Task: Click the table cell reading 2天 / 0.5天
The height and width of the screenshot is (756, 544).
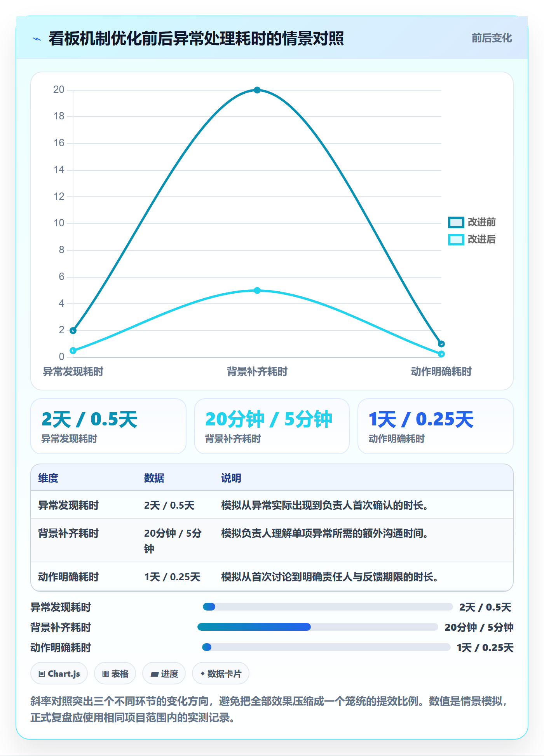Action: coord(169,505)
